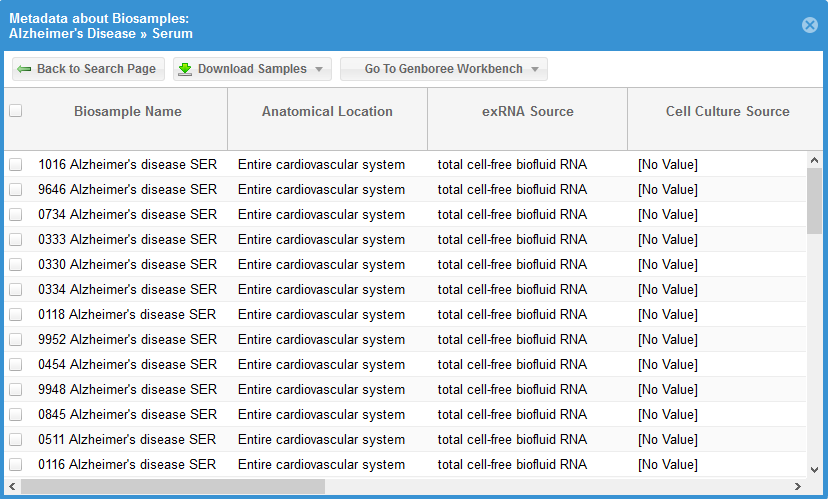
Task: Close the Metadata about Biosamples dialog
Action: tap(810, 25)
